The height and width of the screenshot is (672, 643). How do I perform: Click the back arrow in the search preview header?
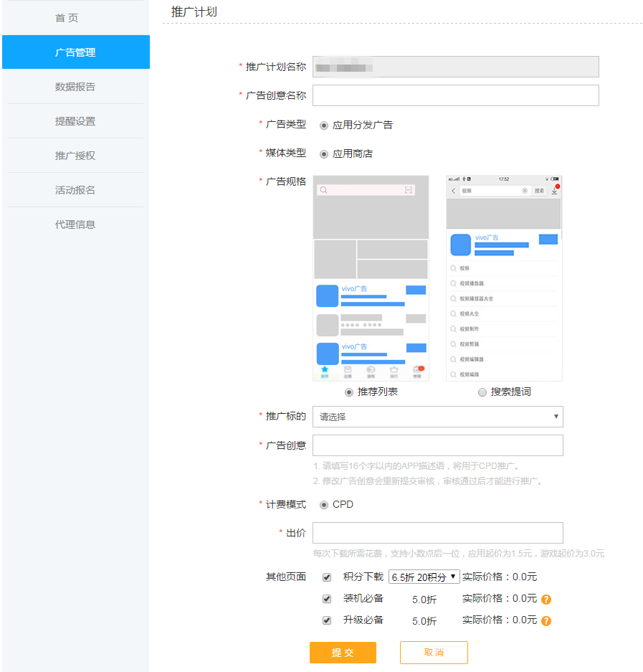(x=453, y=191)
